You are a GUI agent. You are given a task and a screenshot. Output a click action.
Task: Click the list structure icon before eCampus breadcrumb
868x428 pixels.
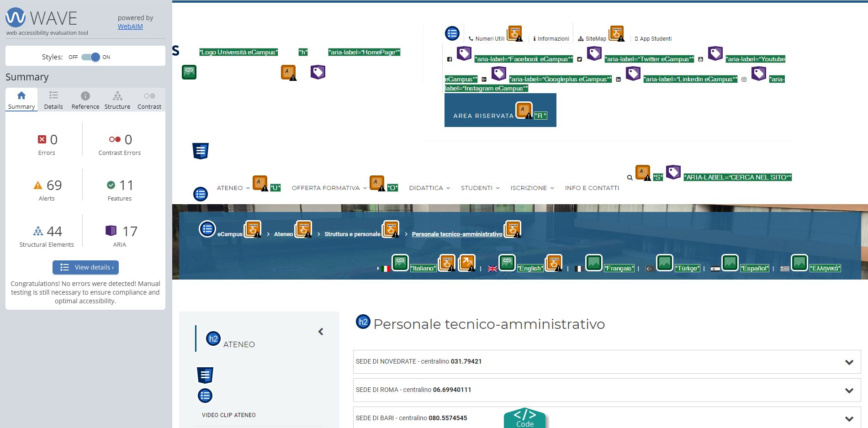pyautogui.click(x=207, y=229)
